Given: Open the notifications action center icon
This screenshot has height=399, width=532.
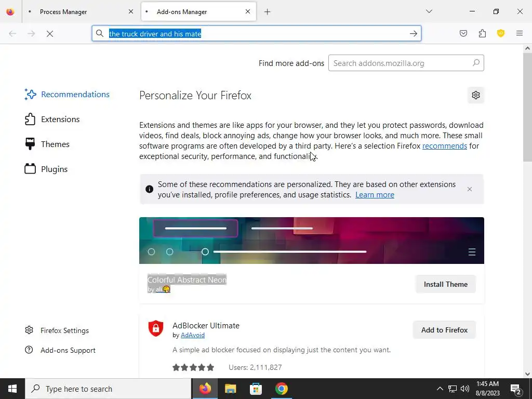Looking at the screenshot, I should click(x=516, y=389).
